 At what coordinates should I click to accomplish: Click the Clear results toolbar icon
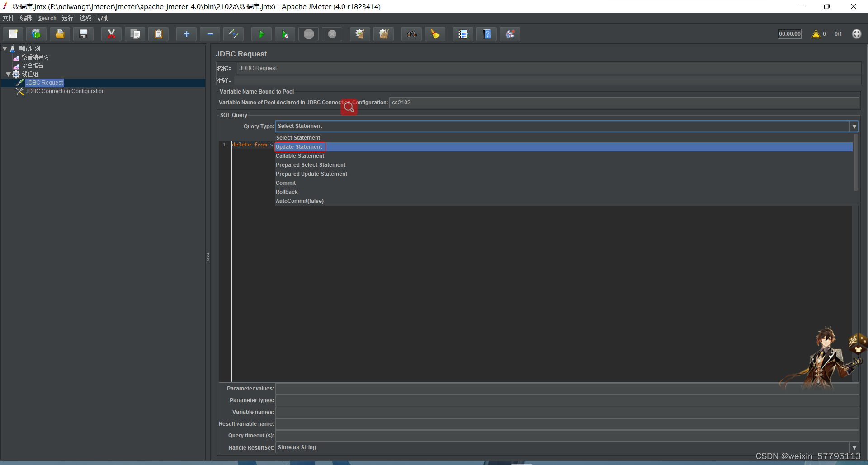[x=360, y=34]
